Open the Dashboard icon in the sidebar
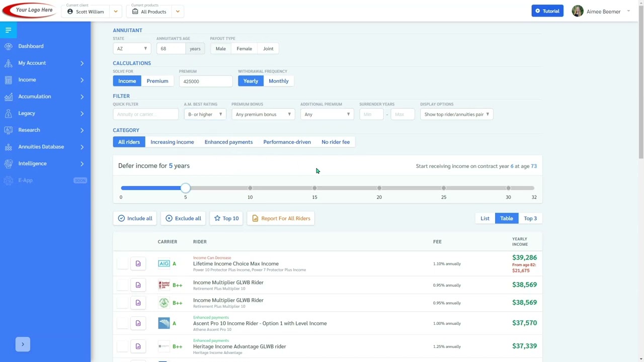 [x=8, y=46]
